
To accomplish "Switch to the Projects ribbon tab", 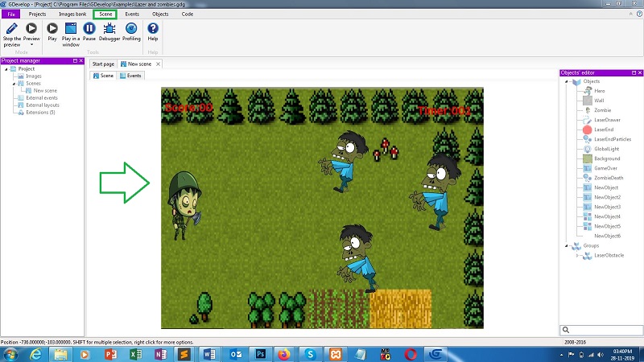I will tap(37, 14).
